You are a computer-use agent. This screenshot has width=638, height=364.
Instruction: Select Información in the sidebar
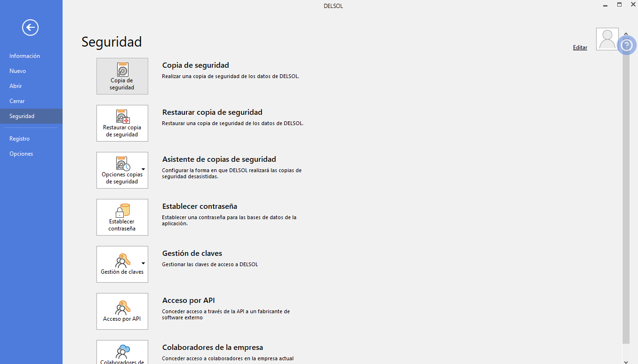pyautogui.click(x=31, y=56)
